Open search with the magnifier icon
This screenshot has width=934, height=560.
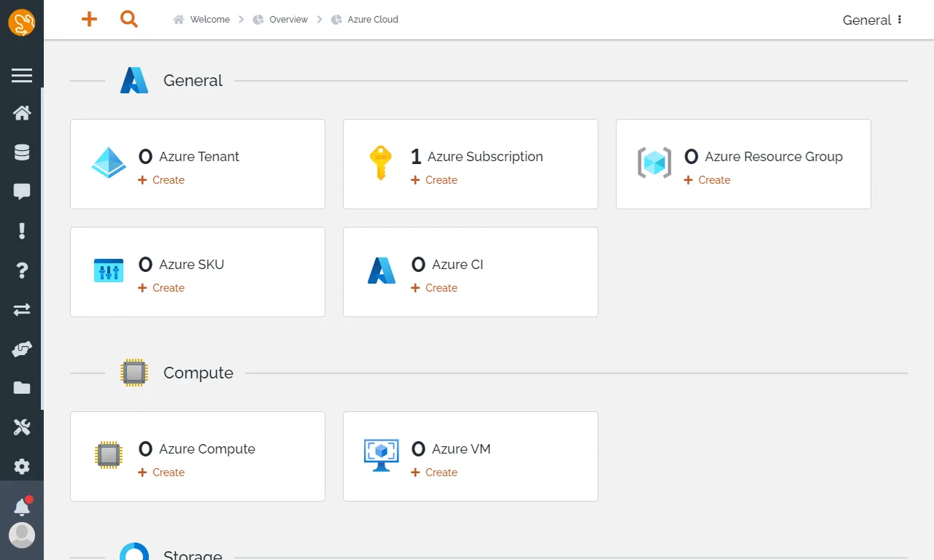129,20
